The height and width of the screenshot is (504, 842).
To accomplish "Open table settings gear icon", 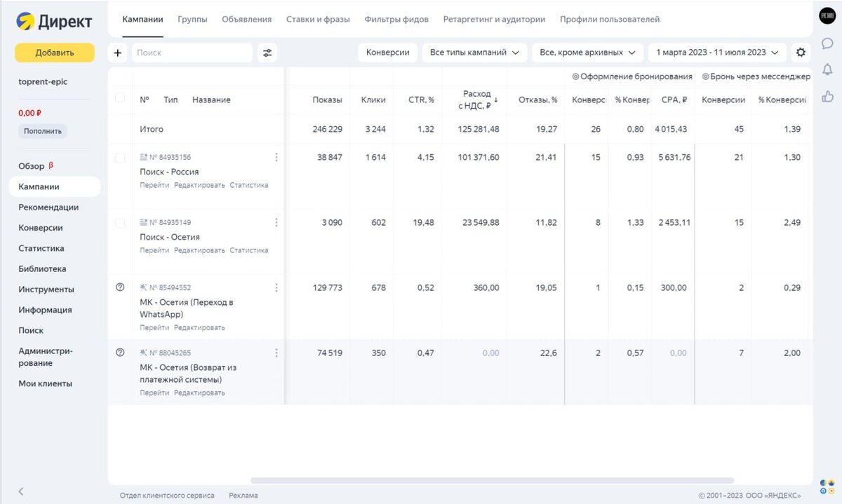I will click(x=801, y=53).
